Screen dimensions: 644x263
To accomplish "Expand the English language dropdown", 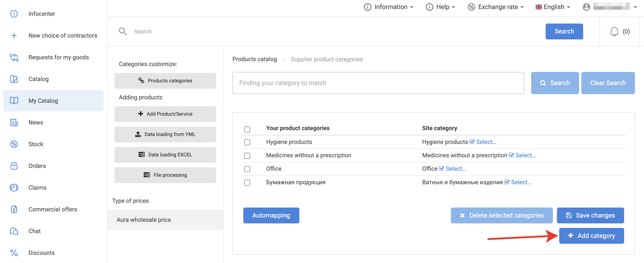I will 553,7.
